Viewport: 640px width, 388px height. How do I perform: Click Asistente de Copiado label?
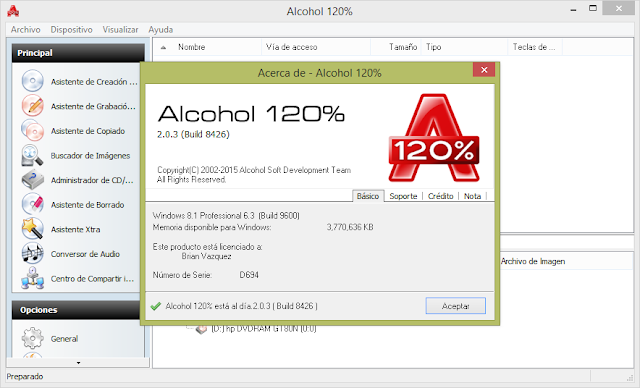[88, 131]
